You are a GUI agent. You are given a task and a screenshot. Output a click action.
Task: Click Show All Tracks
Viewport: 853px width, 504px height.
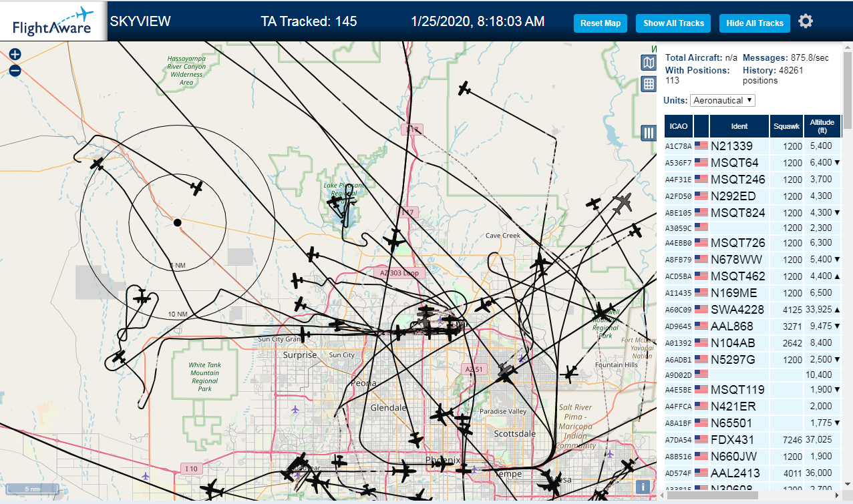point(673,23)
